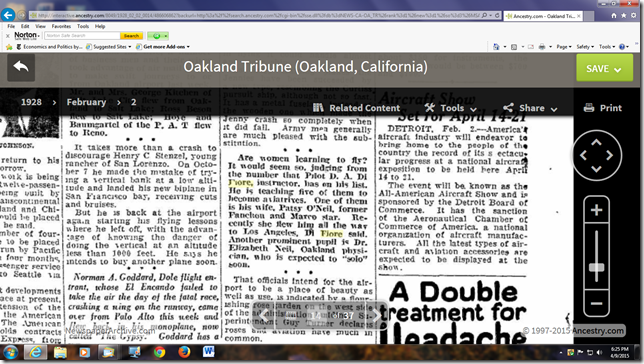The image size is (644, 364).
Task: Expand the Tools dropdown menu
Action: [451, 108]
